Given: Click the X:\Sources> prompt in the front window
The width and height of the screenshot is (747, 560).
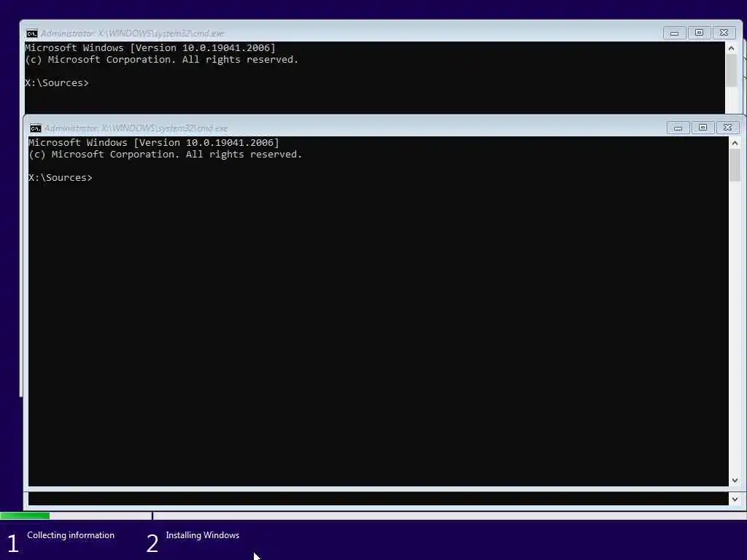Looking at the screenshot, I should (x=61, y=178).
